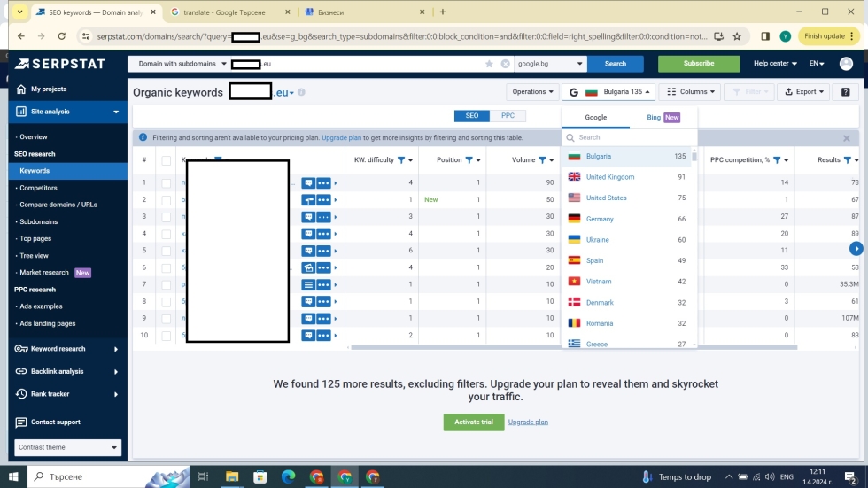Click the country Search field in the dropdown
The height and width of the screenshot is (488, 868).
[x=629, y=137]
